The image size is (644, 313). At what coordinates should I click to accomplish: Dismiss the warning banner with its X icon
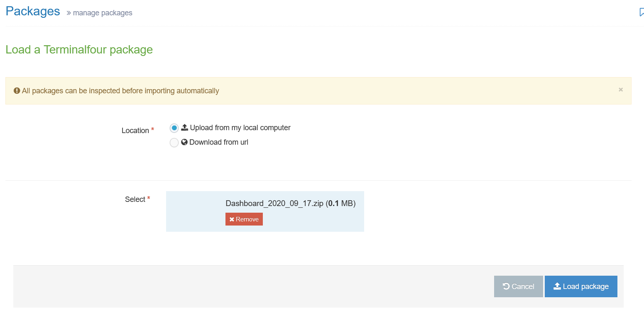(x=621, y=90)
